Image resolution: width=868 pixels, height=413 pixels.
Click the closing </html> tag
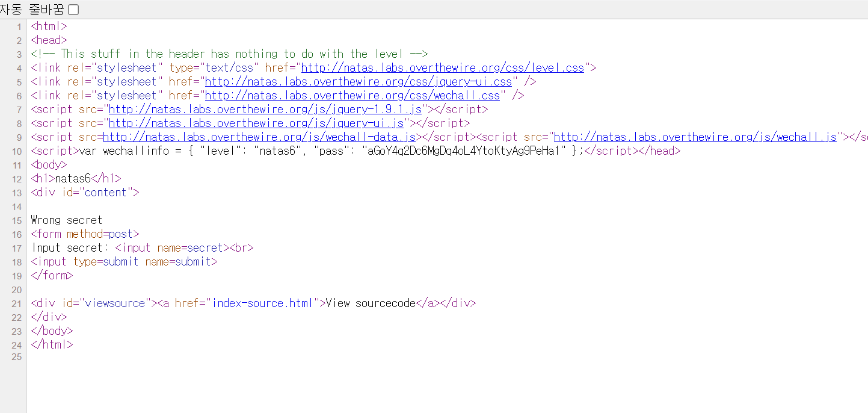pyautogui.click(x=52, y=344)
